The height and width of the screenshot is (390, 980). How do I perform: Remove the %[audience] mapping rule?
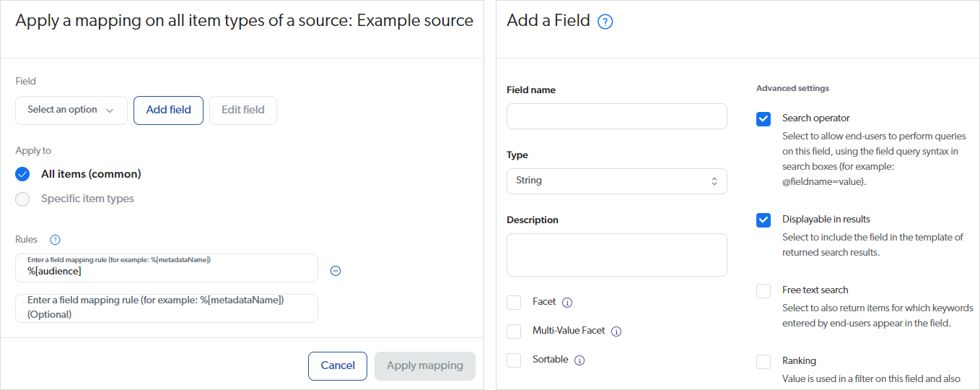(x=335, y=271)
